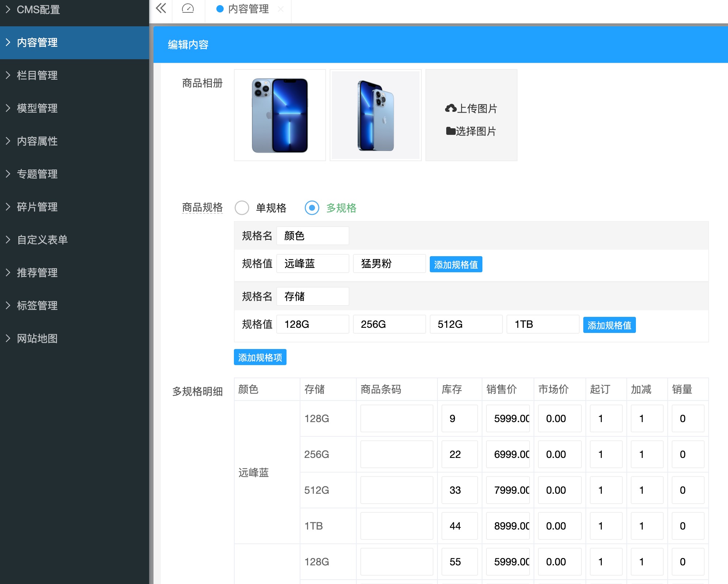Viewport: 728px width, 584px height.
Task: Click the folder icon for 选择图片
Action: [451, 131]
